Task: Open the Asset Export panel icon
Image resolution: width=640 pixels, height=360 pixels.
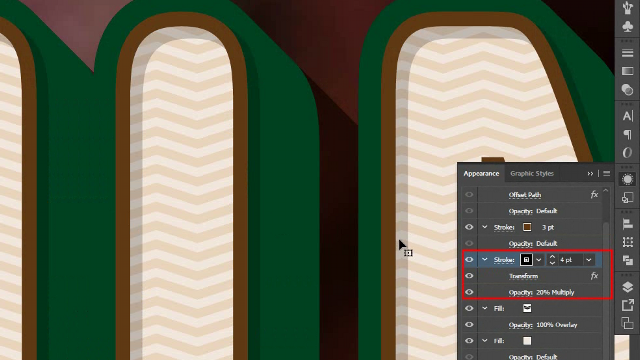Action: pyautogui.click(x=627, y=305)
